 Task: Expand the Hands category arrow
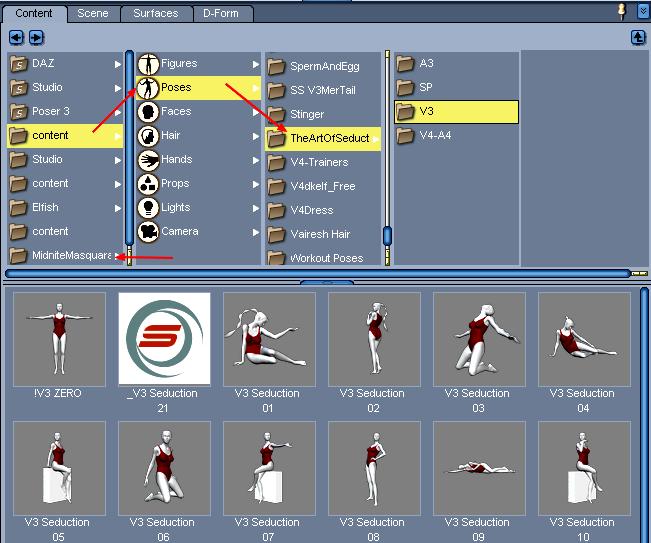pos(256,161)
